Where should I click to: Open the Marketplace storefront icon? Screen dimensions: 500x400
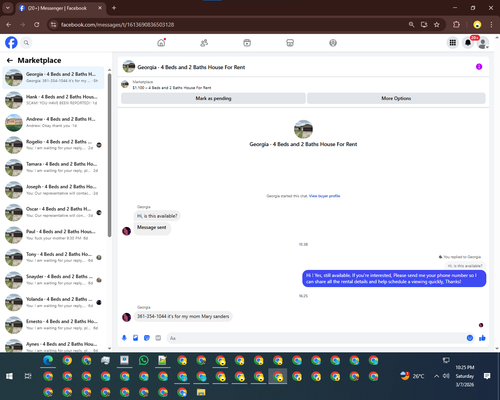290,43
